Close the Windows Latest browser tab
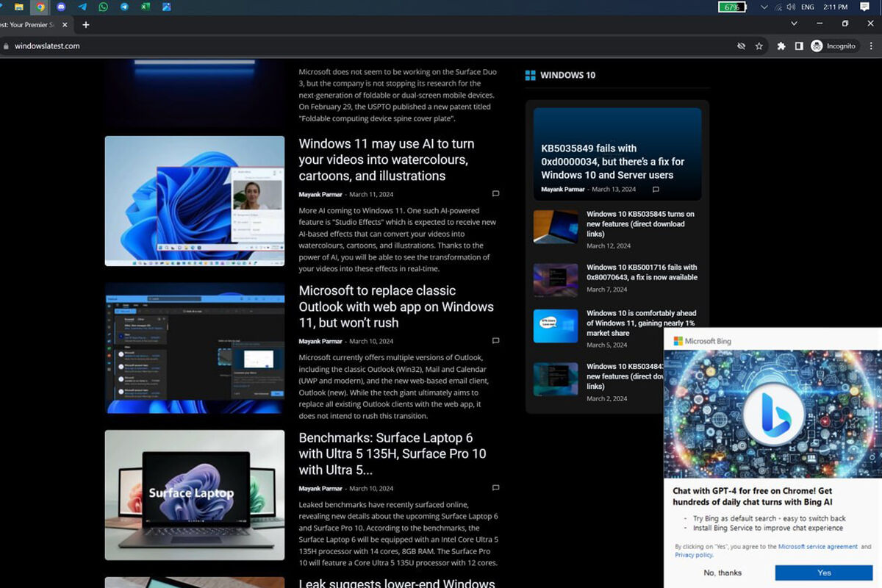882x588 pixels. [x=65, y=25]
